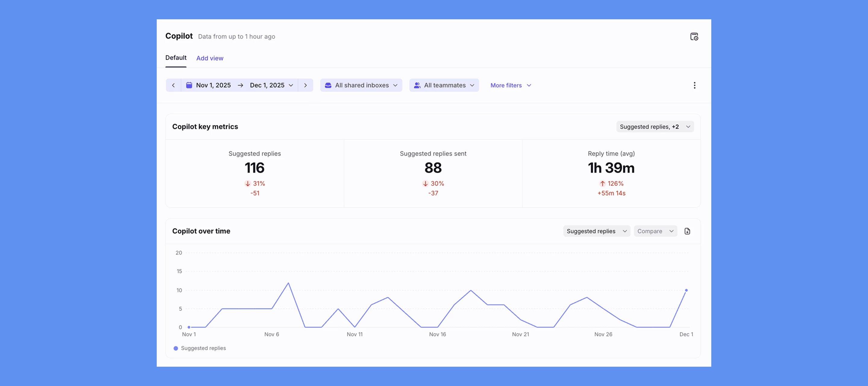This screenshot has height=386, width=868.
Task: Go to next date range arrow
Action: point(305,85)
